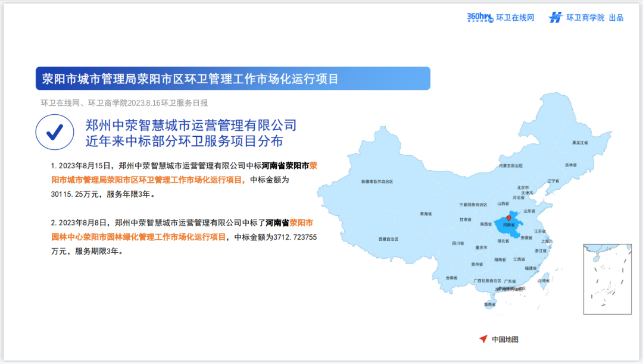Click the 360hw logo at top right
The height and width of the screenshot is (364, 643).
(480, 18)
